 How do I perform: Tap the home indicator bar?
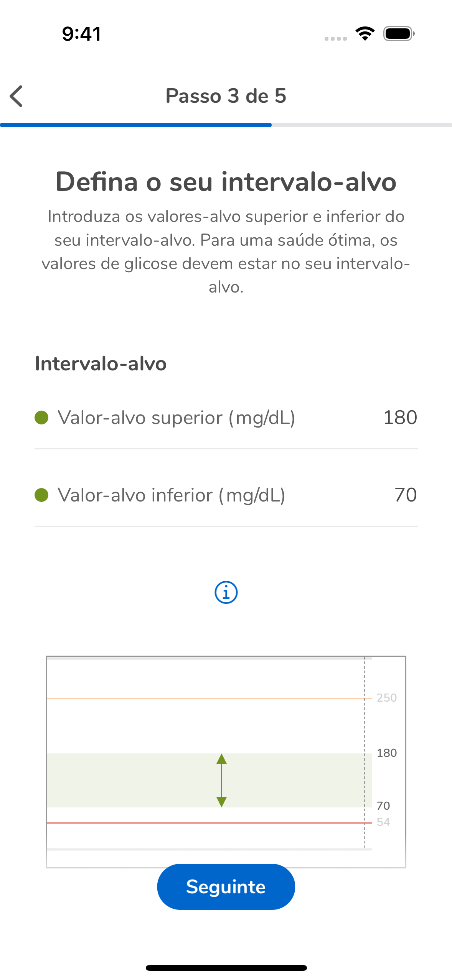tap(226, 968)
